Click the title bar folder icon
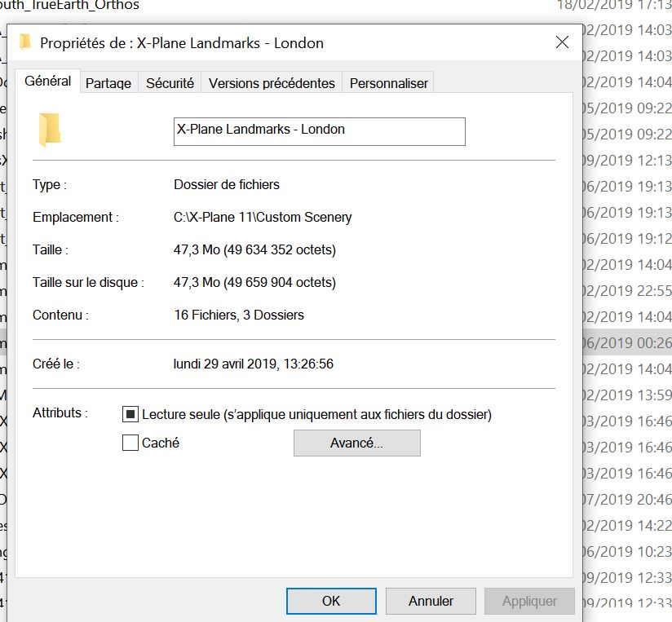Screen dimensions: 672x622 point(25,42)
